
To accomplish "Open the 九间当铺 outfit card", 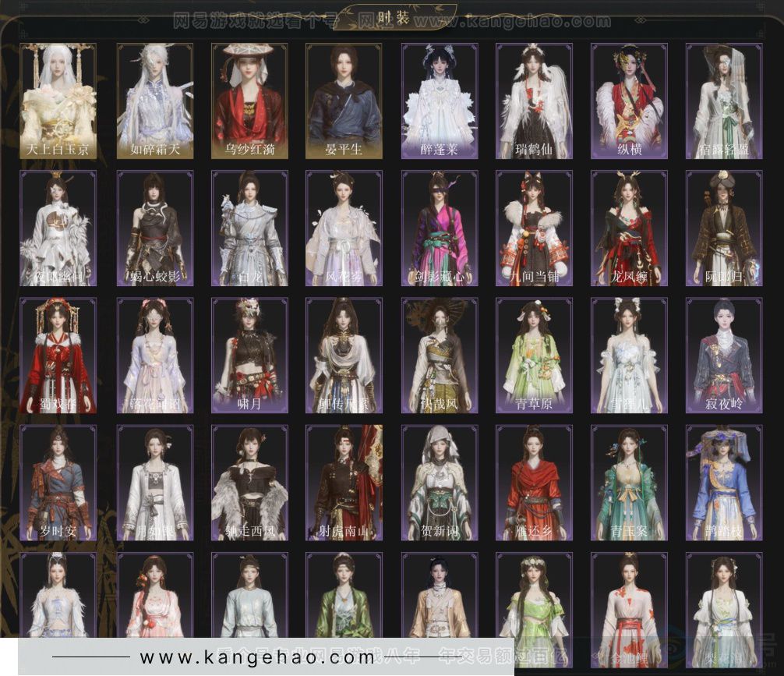I will pyautogui.click(x=534, y=228).
